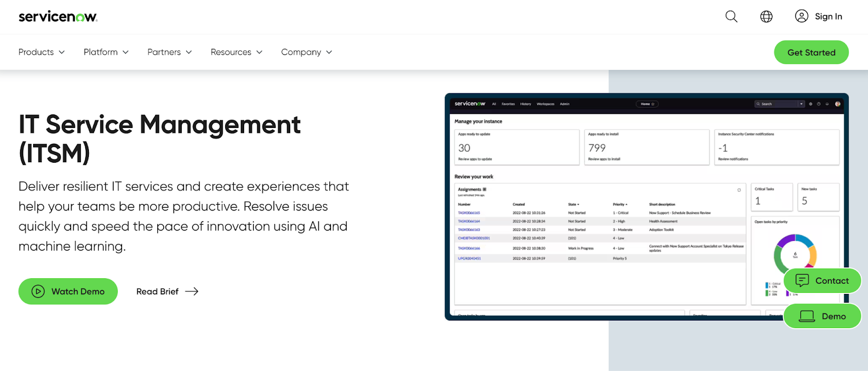Click the globe icon in dashboard top bar

click(x=810, y=104)
